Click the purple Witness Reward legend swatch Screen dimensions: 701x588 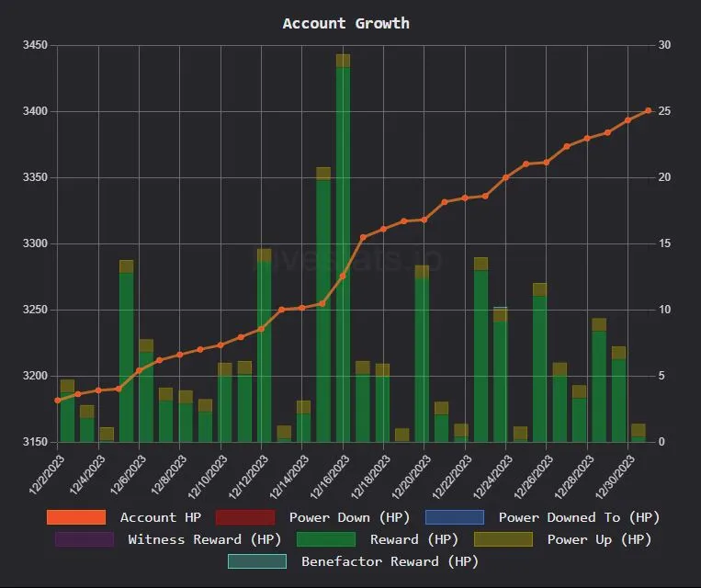pyautogui.click(x=85, y=539)
